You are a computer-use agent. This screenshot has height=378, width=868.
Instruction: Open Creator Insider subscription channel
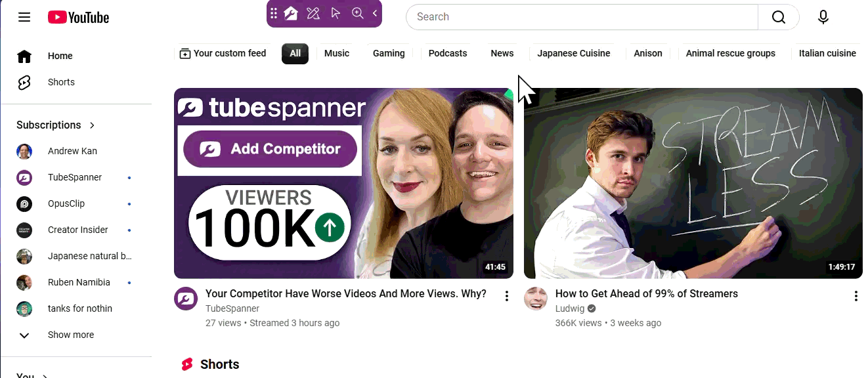click(x=76, y=230)
